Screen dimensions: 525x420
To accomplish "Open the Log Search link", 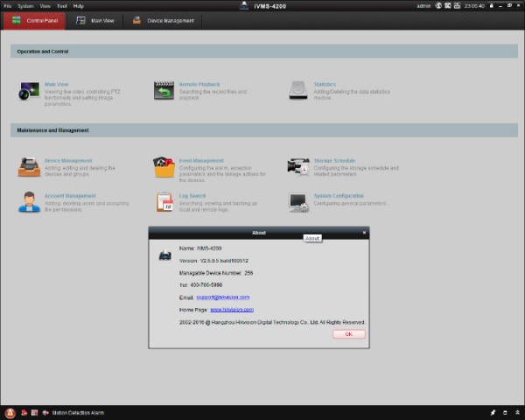I will click(x=192, y=196).
